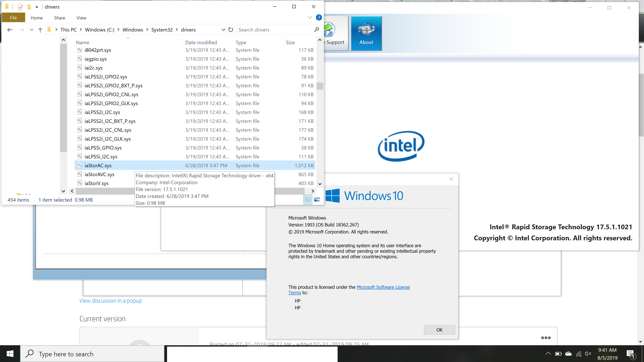Click the horizontal scrollbar right arrow

312,191
